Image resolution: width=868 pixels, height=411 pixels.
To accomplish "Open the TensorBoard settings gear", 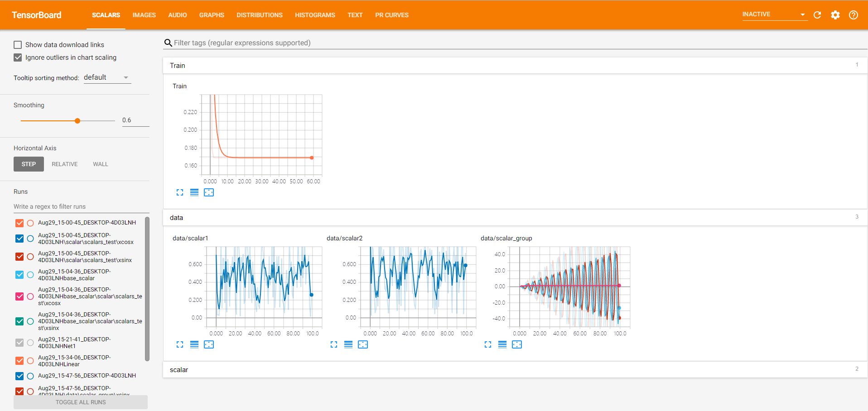I will [x=835, y=15].
